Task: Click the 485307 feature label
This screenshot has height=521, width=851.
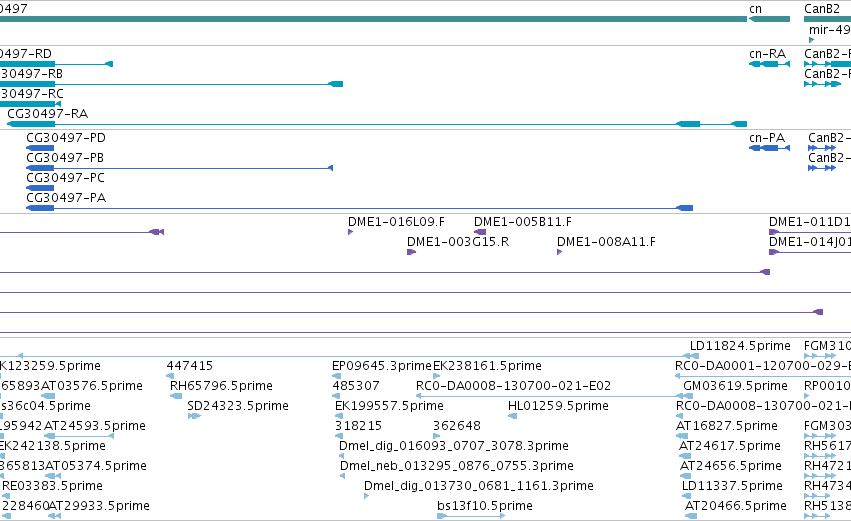Action: (355, 386)
